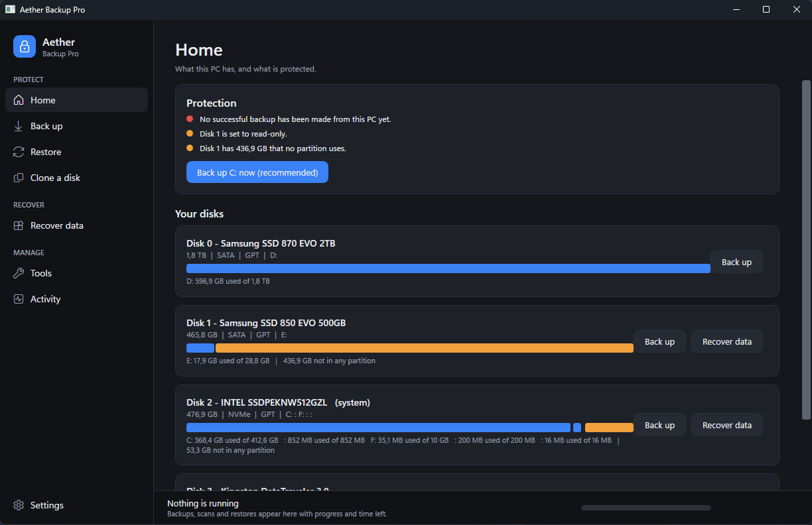The height and width of the screenshot is (525, 812).
Task: Click the Restore circular arrows icon
Action: tap(19, 152)
